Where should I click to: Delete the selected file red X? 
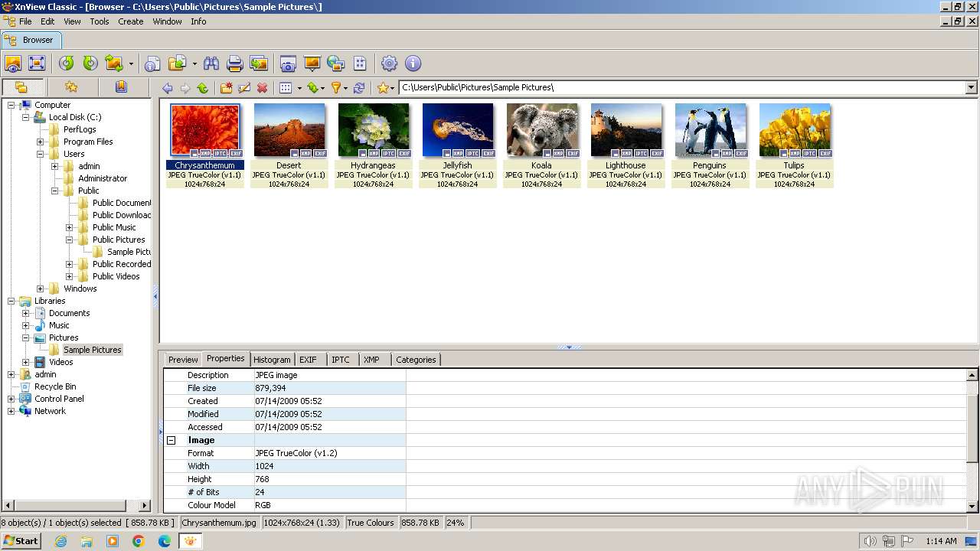click(x=263, y=88)
